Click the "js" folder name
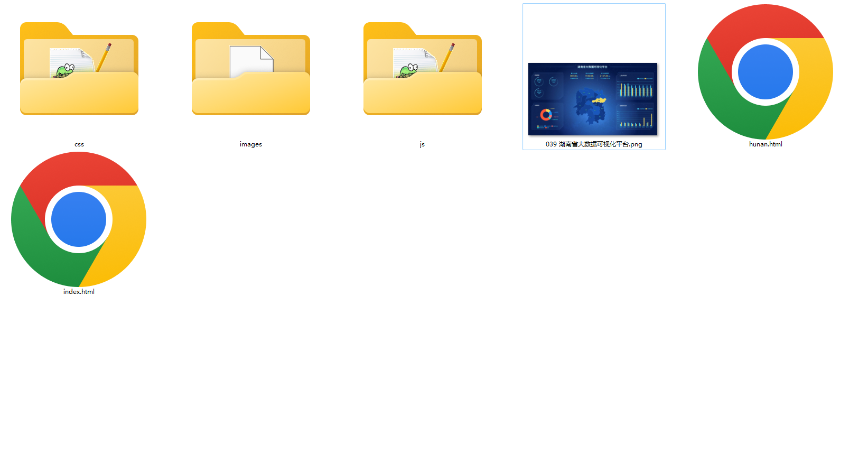868x462 pixels. click(x=422, y=144)
